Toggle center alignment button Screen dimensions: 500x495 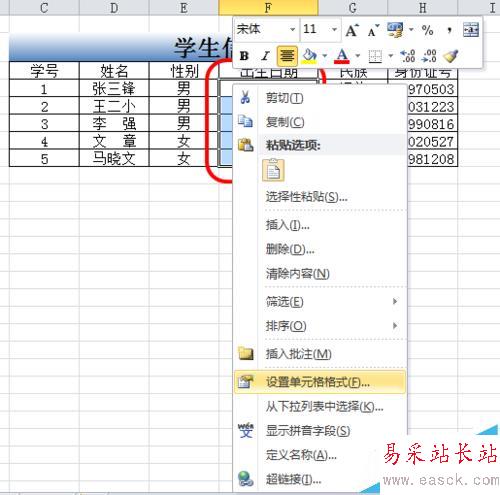(287, 56)
